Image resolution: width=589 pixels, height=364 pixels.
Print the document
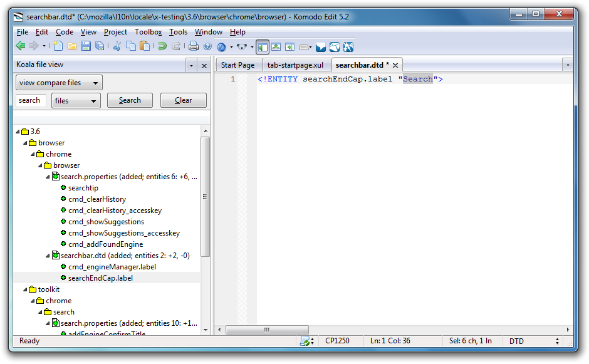click(x=194, y=46)
